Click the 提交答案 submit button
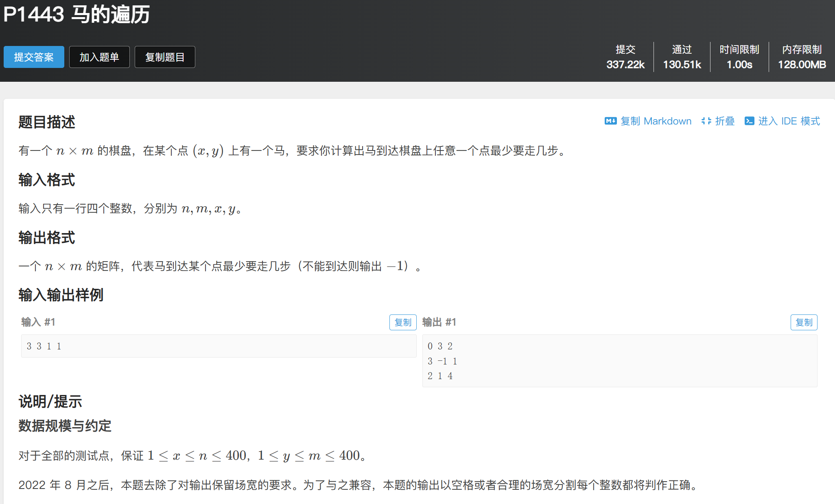This screenshot has height=504, width=835. pos(34,57)
